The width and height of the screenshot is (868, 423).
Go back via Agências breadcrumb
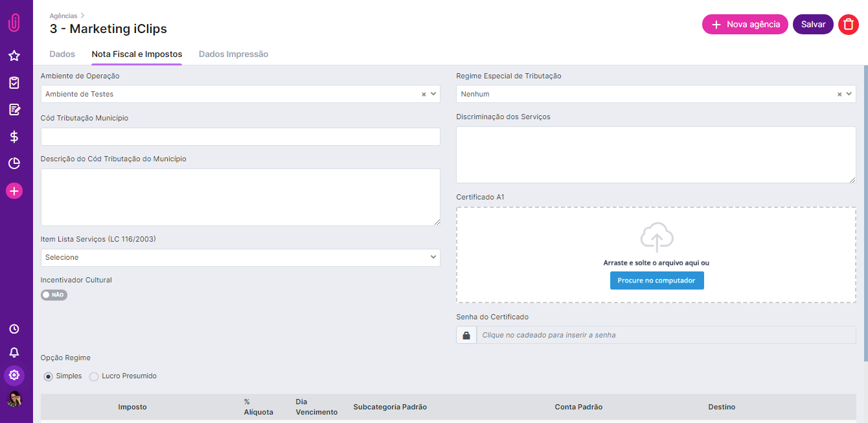(63, 16)
